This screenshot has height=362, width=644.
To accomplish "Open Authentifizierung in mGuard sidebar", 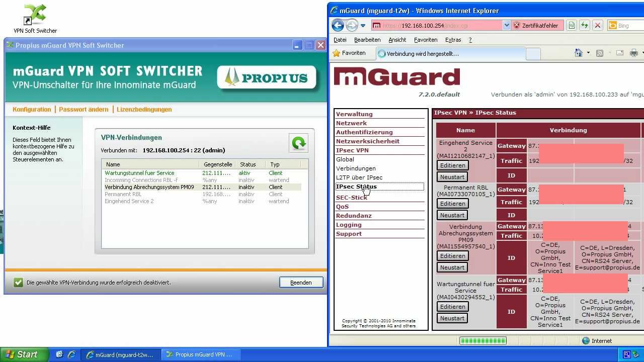I will point(364,132).
